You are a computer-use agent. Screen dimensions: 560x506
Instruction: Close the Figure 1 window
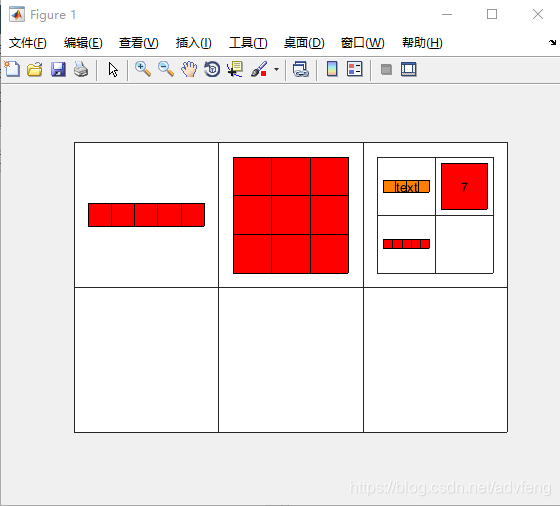(538, 14)
